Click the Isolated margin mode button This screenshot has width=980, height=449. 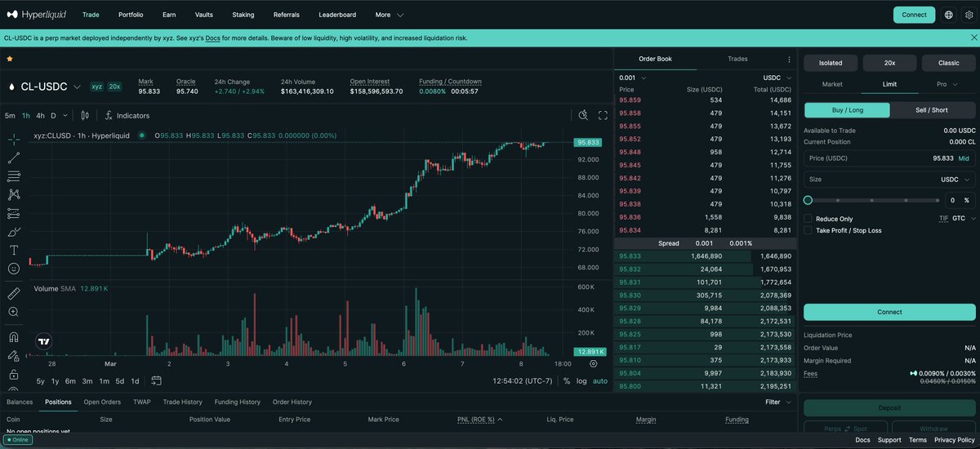[x=831, y=62]
